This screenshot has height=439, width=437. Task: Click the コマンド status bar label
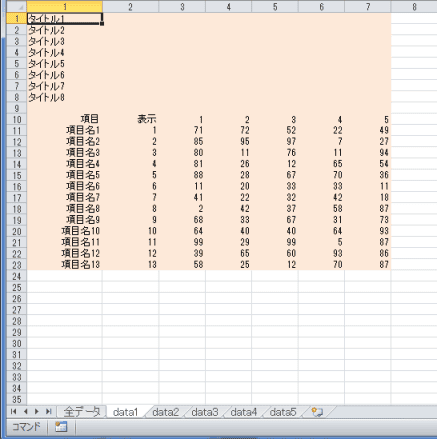tap(26, 427)
